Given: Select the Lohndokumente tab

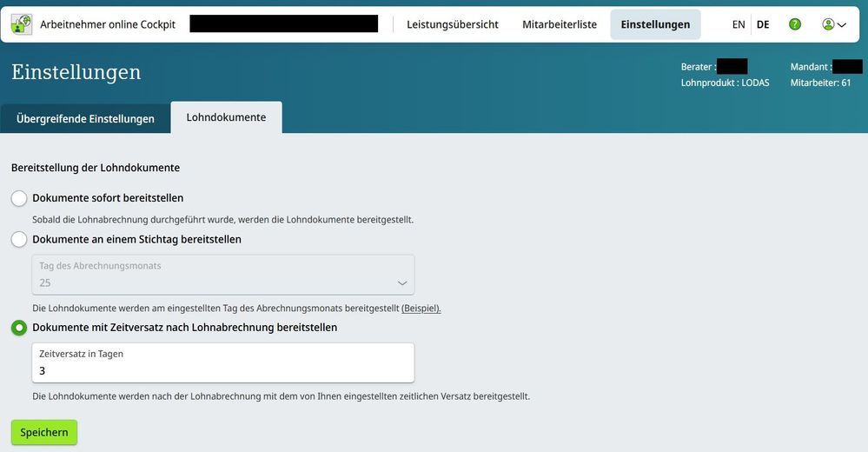Looking at the screenshot, I should pos(226,117).
